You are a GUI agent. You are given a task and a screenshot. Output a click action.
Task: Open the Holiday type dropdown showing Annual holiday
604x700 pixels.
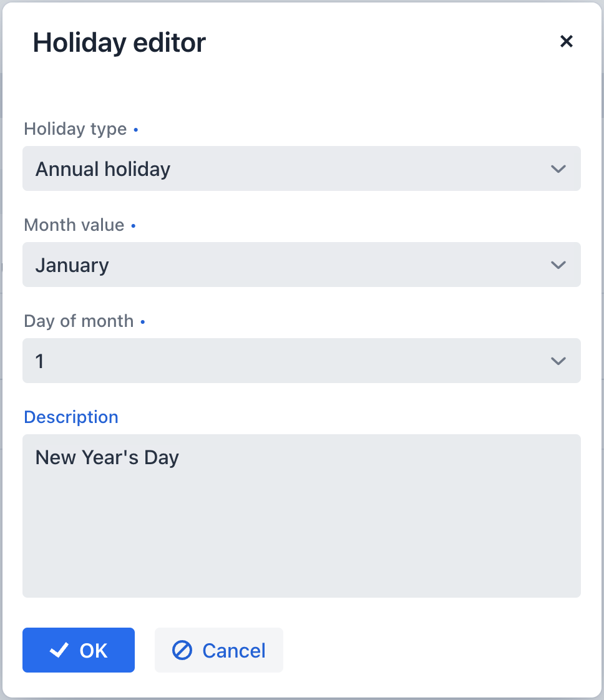(x=301, y=168)
